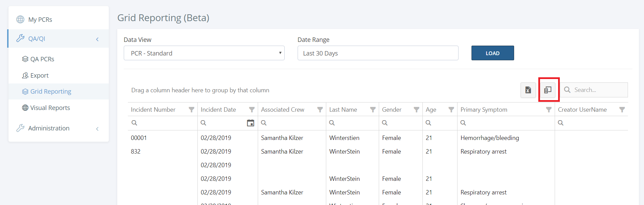Open the Export sidebar link
Screen dimensions: 644x205
coord(39,76)
